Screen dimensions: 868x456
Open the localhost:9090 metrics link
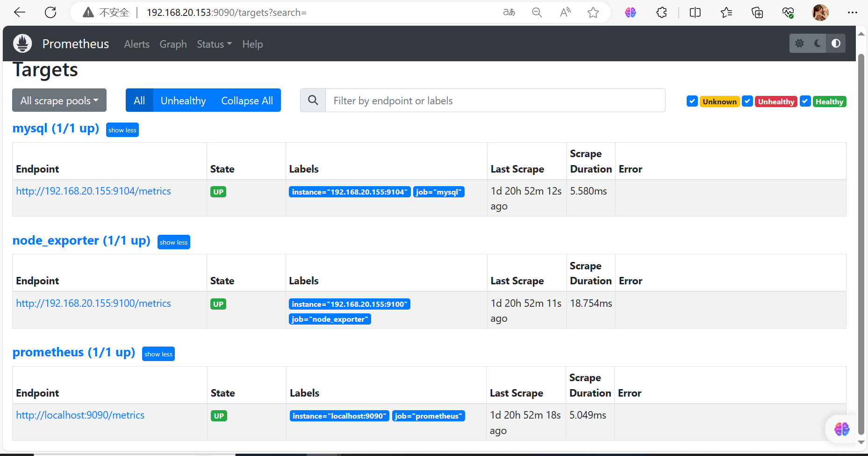pyautogui.click(x=80, y=415)
